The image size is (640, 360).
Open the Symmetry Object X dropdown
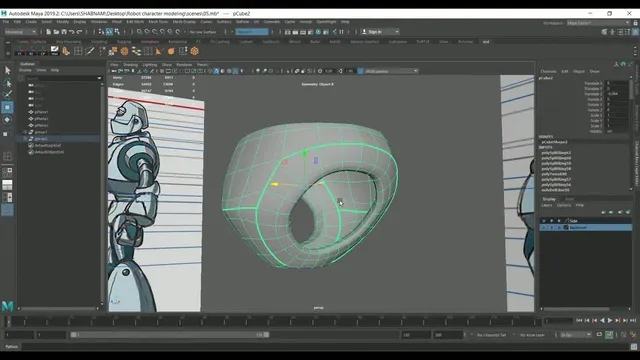(x=252, y=32)
